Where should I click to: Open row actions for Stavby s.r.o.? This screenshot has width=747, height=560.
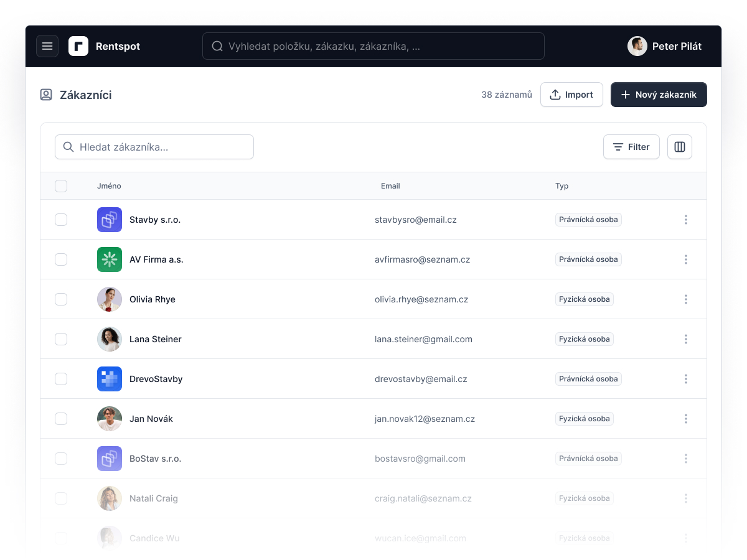(x=686, y=220)
